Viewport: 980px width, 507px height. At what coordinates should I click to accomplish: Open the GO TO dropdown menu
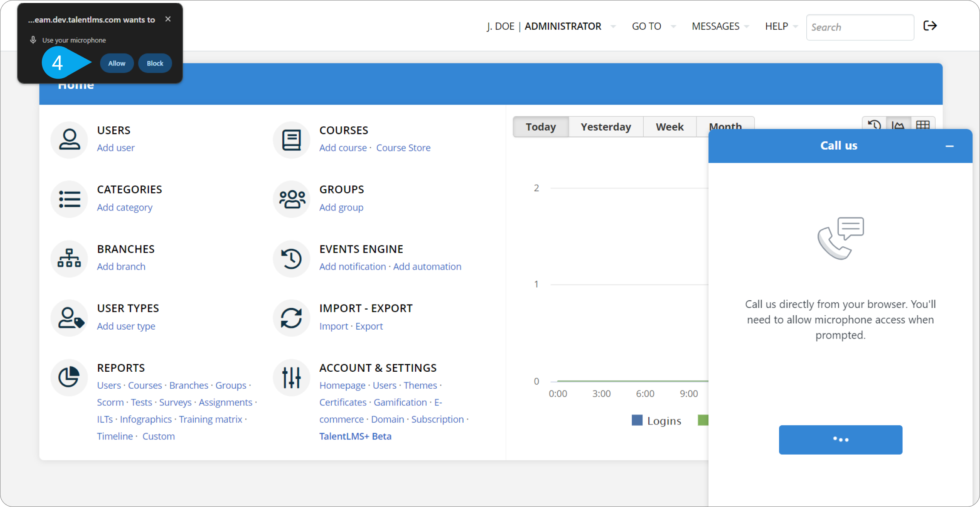(653, 26)
